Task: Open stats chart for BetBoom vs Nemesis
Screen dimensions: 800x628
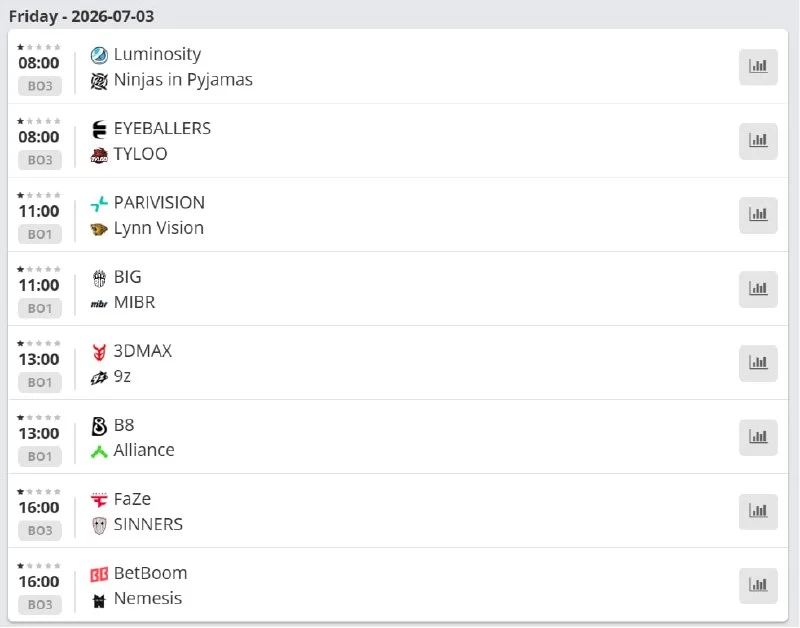Action: pos(758,585)
